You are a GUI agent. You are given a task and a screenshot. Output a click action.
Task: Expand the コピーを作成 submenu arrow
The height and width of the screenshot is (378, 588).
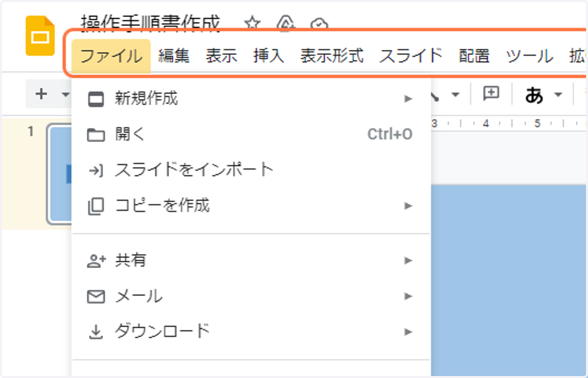(x=408, y=206)
